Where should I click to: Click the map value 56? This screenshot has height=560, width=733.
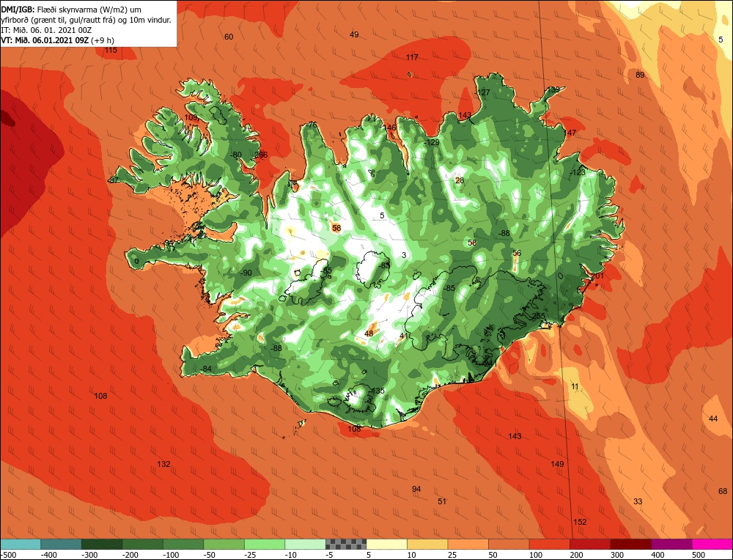(517, 254)
